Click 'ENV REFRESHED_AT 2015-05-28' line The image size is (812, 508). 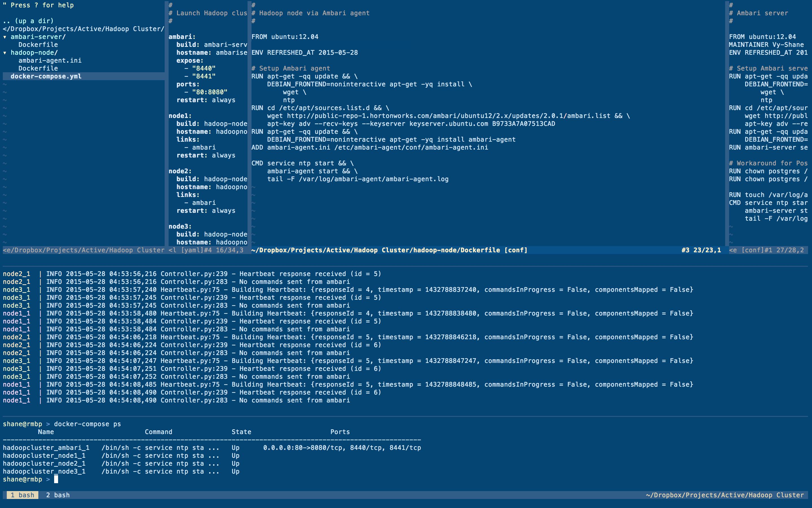point(305,53)
